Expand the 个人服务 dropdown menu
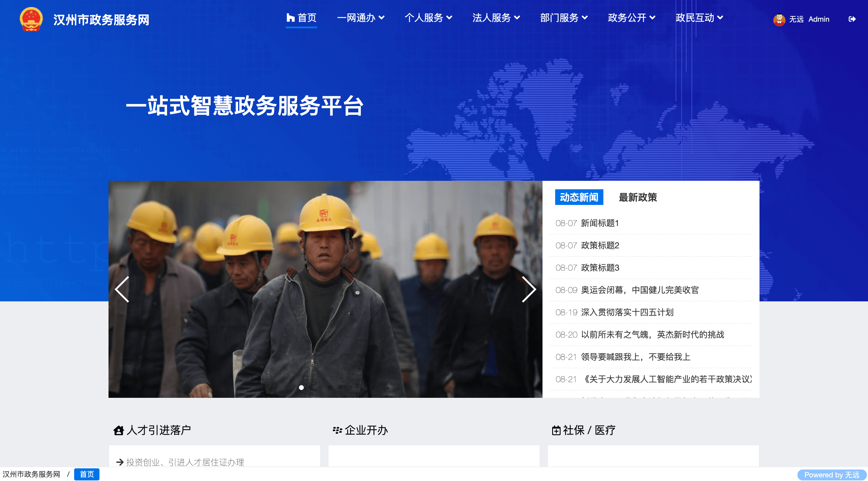Screen dimensions: 868x481 point(428,17)
